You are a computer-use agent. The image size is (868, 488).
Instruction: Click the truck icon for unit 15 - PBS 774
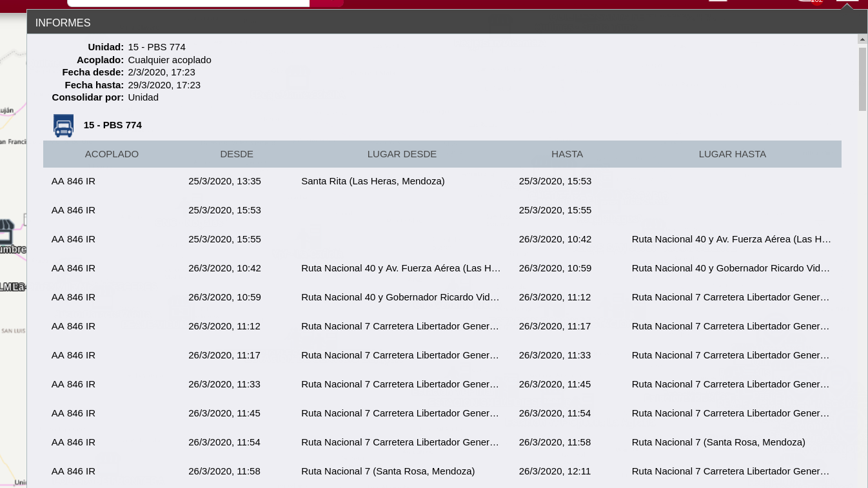click(63, 126)
